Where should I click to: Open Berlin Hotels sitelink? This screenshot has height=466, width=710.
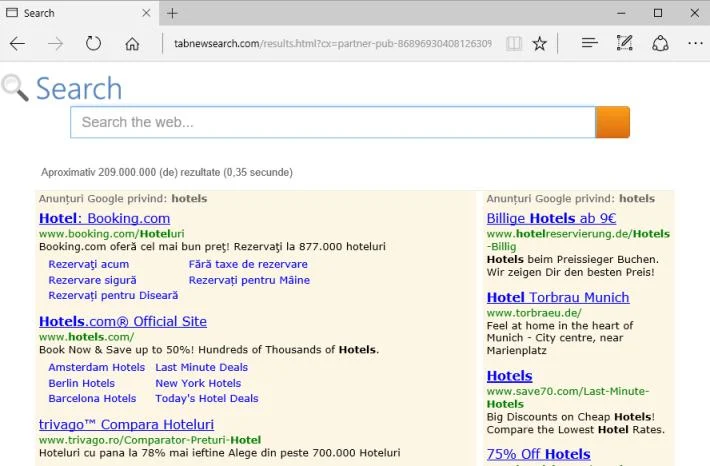(82, 383)
